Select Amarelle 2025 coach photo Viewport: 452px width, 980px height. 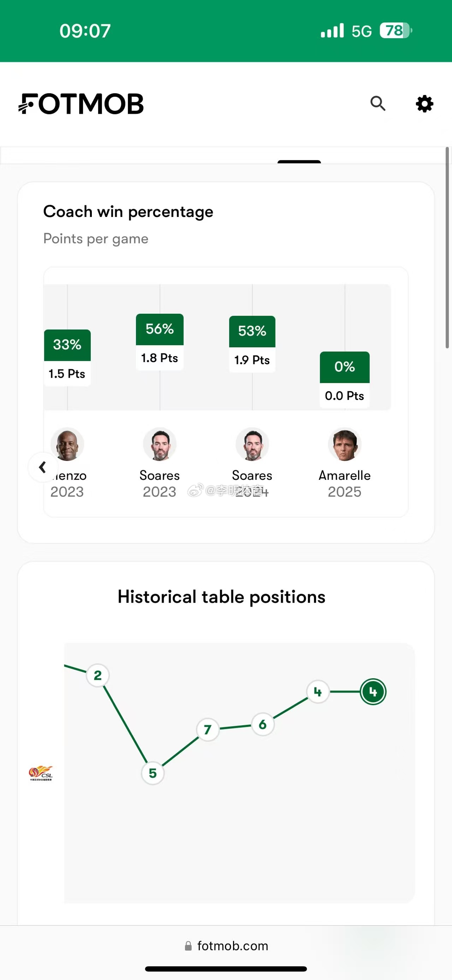click(x=344, y=444)
